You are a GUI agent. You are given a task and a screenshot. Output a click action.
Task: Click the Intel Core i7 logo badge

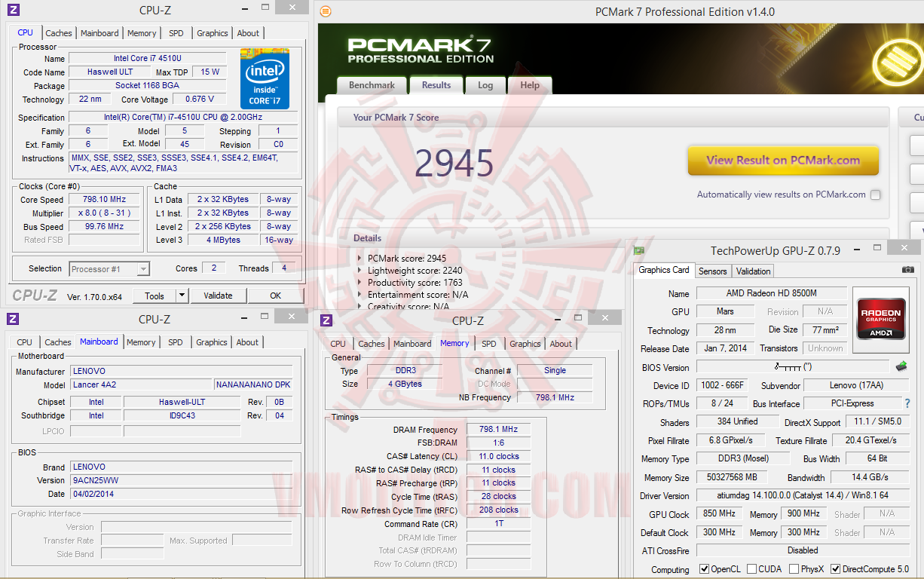[265, 78]
